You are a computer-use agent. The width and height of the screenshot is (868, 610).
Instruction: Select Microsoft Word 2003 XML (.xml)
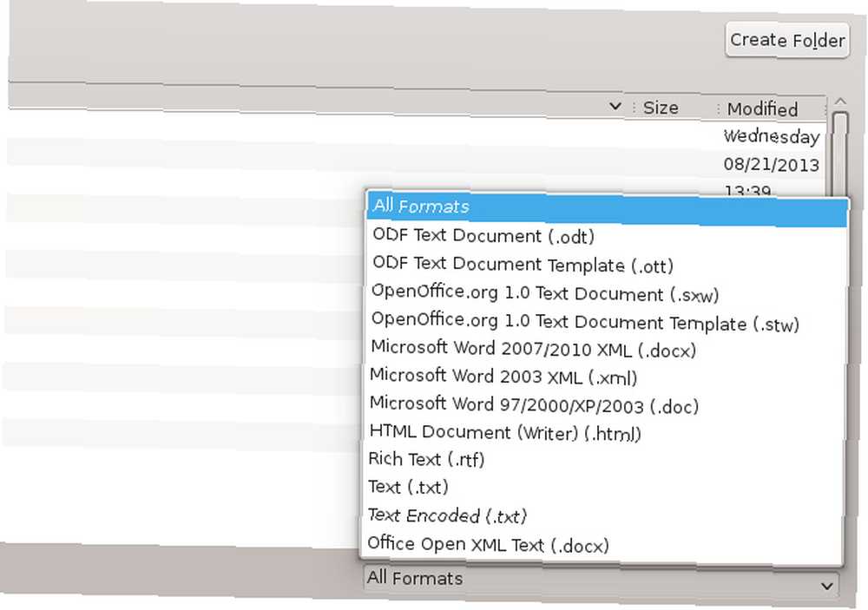pyautogui.click(x=603, y=377)
